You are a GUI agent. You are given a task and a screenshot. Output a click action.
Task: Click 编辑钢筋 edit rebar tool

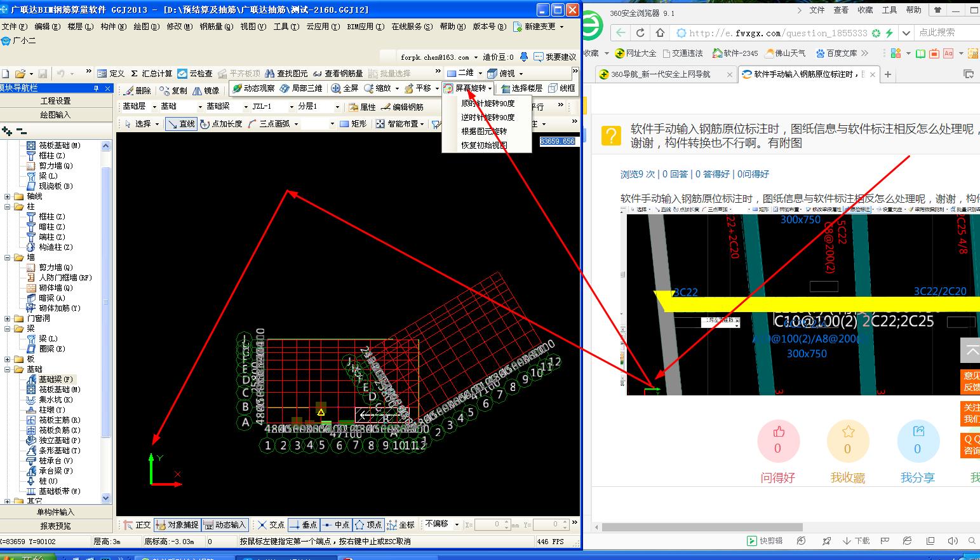click(402, 107)
